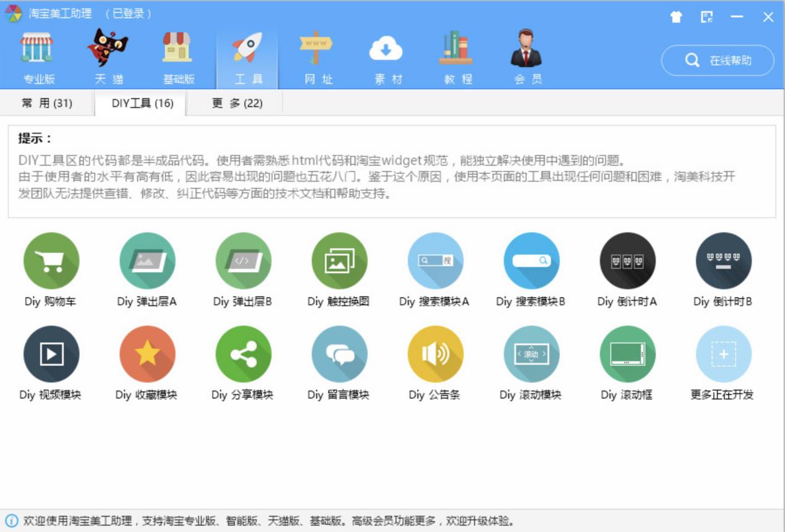Viewport: 785px width, 532px height.
Task: Open the 会员 member section
Action: tap(527, 57)
